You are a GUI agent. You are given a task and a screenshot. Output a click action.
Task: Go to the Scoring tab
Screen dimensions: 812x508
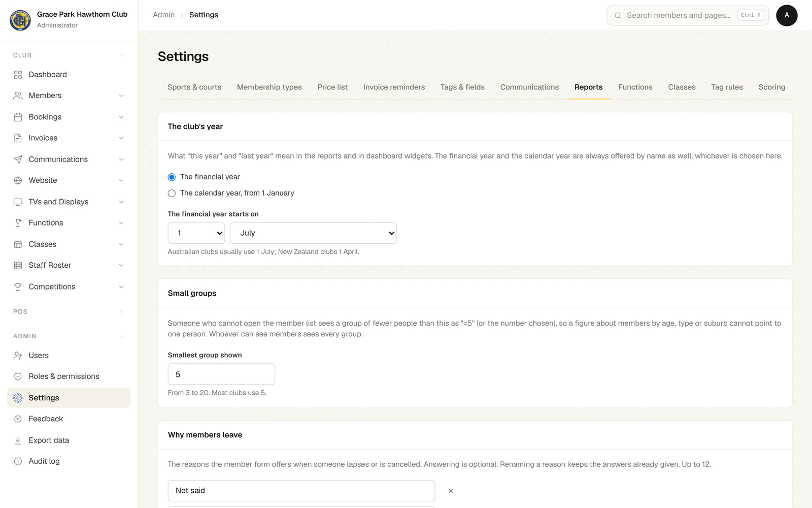771,87
